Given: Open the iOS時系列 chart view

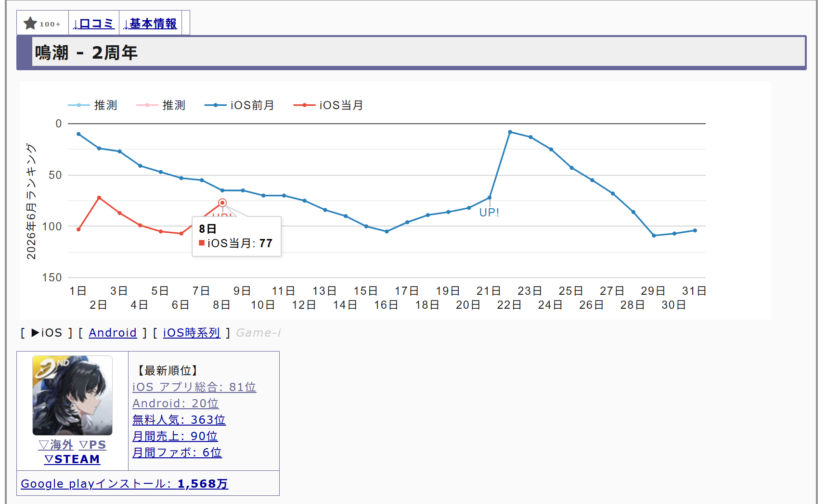Looking at the screenshot, I should point(192,333).
